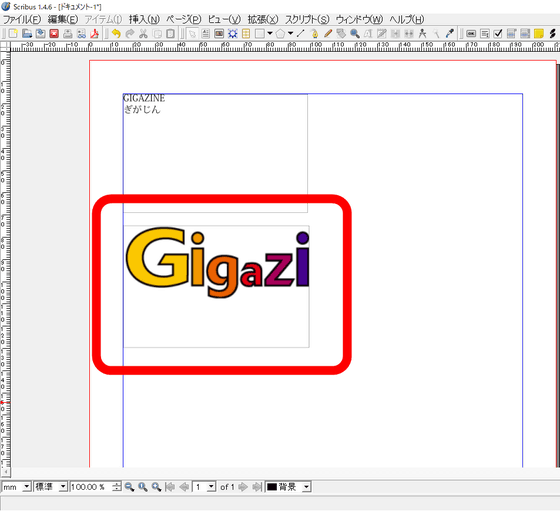Open the 編集(E) menu
Viewport: 560px width, 511px height.
(x=63, y=19)
